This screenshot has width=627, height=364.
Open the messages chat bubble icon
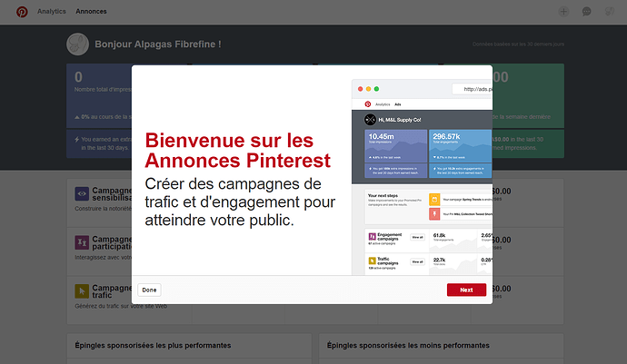tap(587, 12)
